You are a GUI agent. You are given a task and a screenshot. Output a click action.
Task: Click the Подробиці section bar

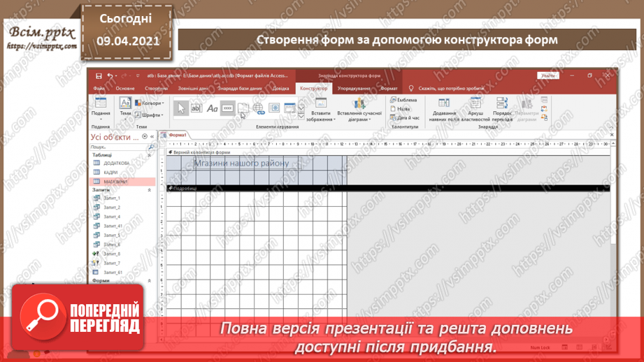(385, 188)
